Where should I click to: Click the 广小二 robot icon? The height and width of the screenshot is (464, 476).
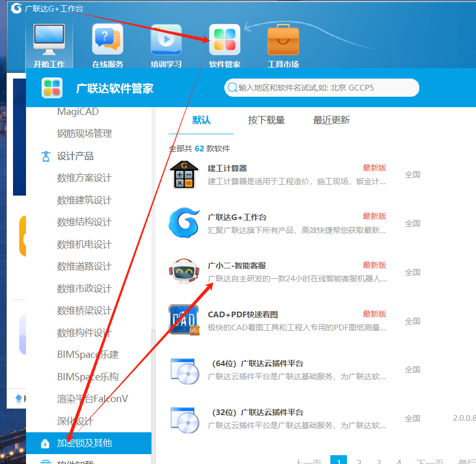click(184, 271)
